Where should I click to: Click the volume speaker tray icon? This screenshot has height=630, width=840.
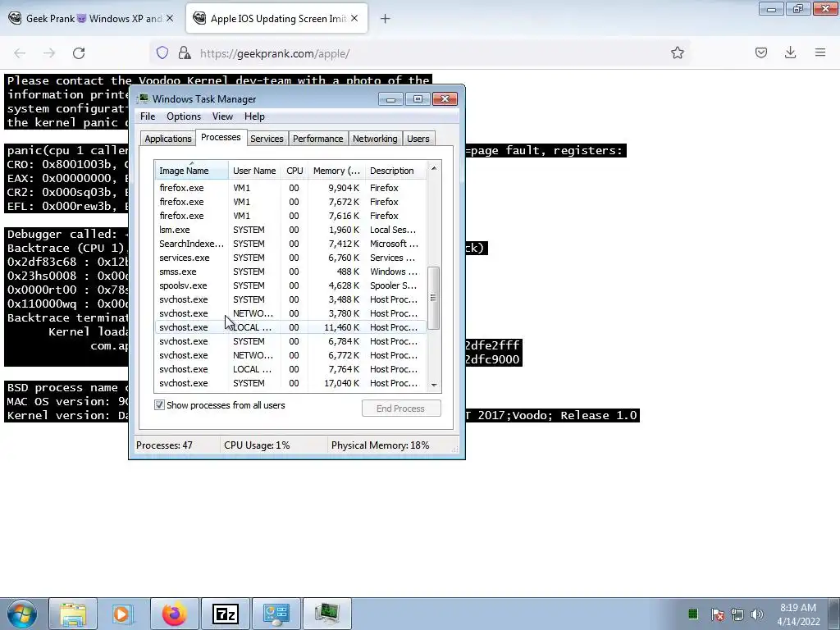click(x=756, y=614)
